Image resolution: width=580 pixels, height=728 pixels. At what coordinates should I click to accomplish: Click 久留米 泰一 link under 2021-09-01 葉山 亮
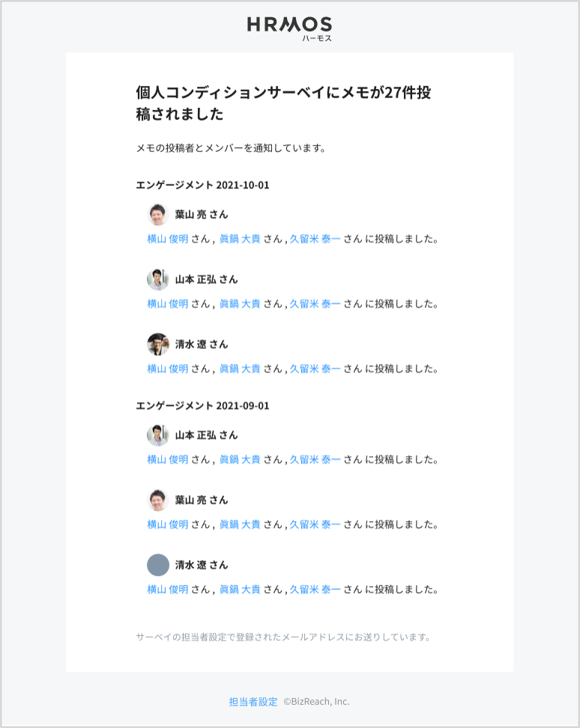[x=315, y=525]
